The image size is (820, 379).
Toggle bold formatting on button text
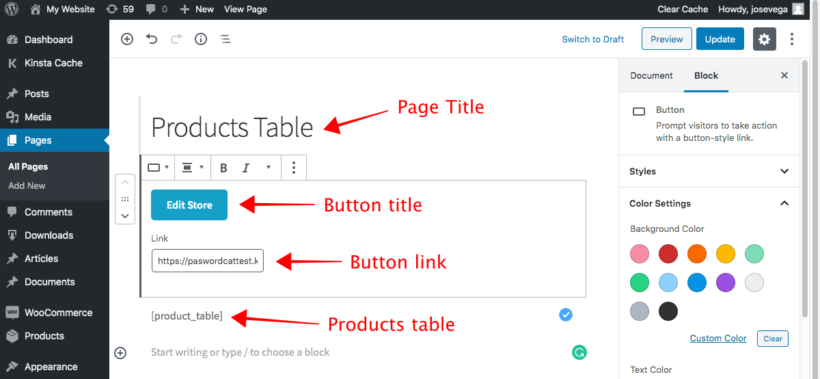point(223,168)
